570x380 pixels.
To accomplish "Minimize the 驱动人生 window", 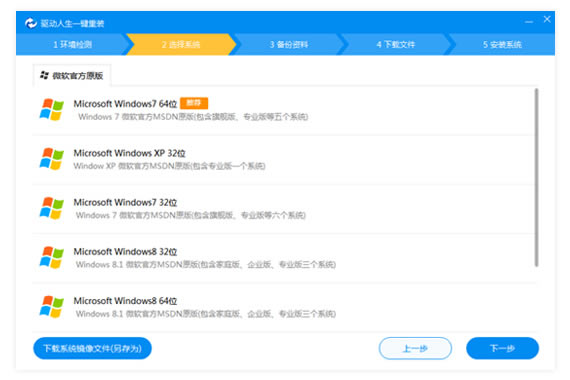I will [x=529, y=21].
